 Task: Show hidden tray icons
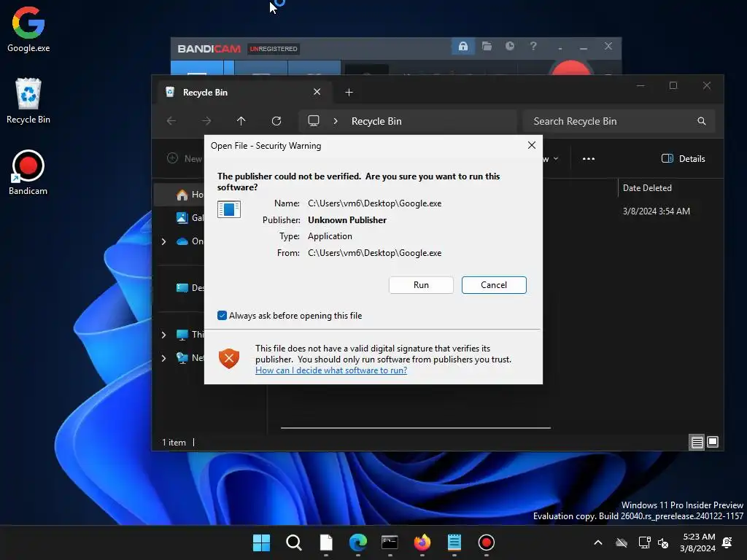(x=598, y=542)
